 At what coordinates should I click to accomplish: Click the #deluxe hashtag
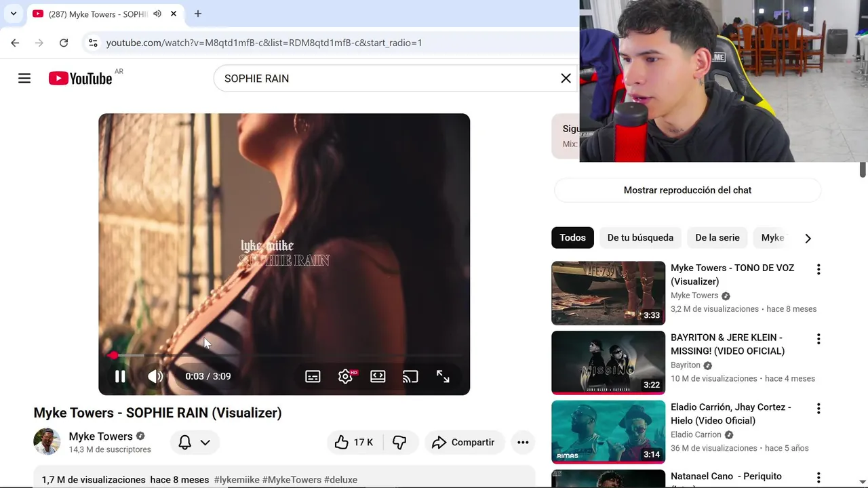coord(340,480)
